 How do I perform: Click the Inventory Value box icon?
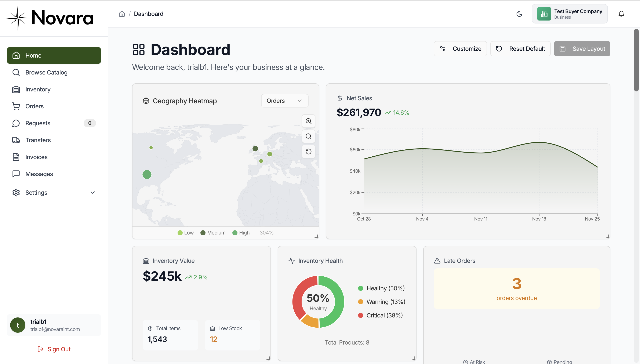coord(146,261)
